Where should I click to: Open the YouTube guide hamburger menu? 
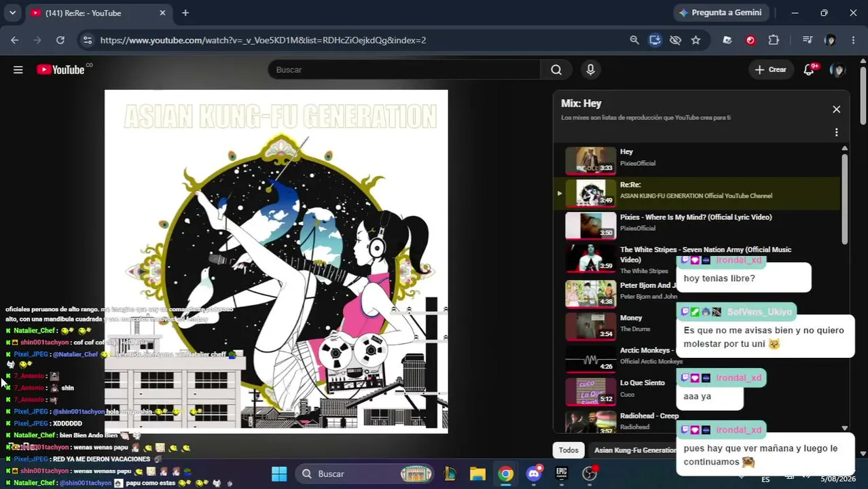click(18, 69)
